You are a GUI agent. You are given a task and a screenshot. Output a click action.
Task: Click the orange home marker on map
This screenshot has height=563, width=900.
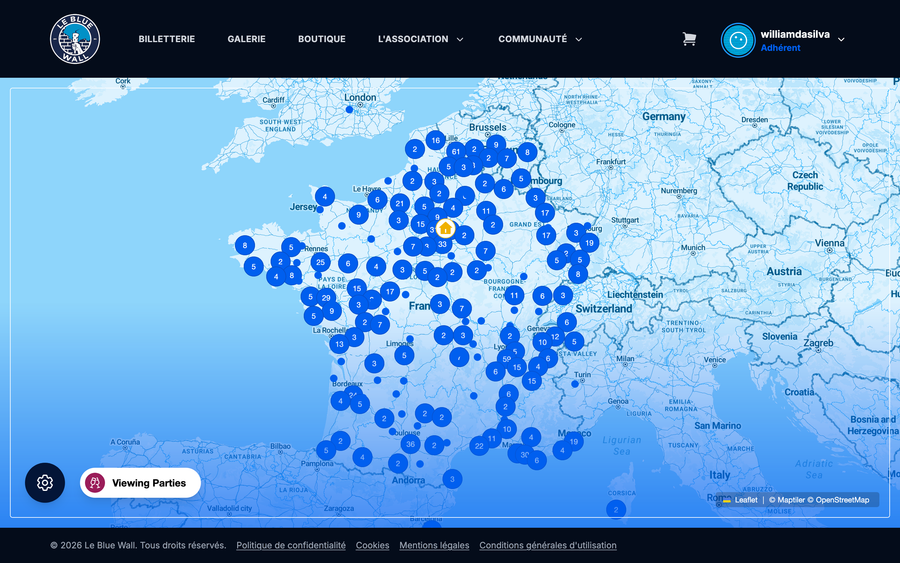[445, 228]
